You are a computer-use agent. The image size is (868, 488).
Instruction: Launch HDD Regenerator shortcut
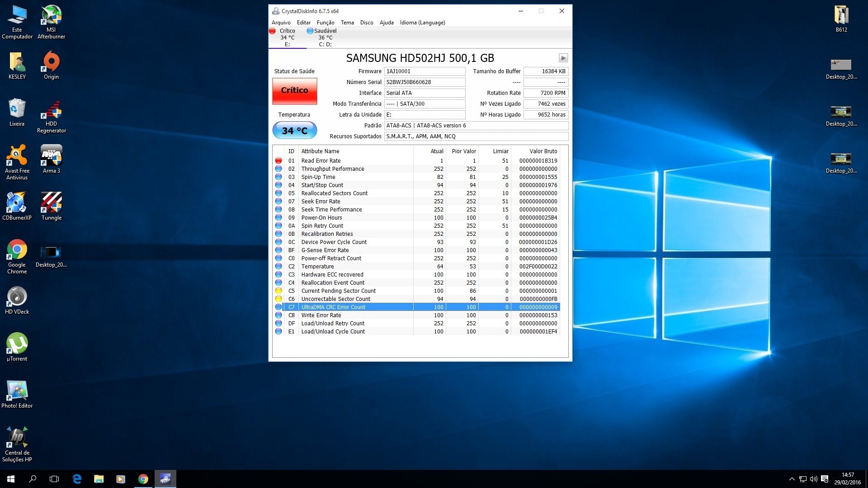pyautogui.click(x=51, y=116)
